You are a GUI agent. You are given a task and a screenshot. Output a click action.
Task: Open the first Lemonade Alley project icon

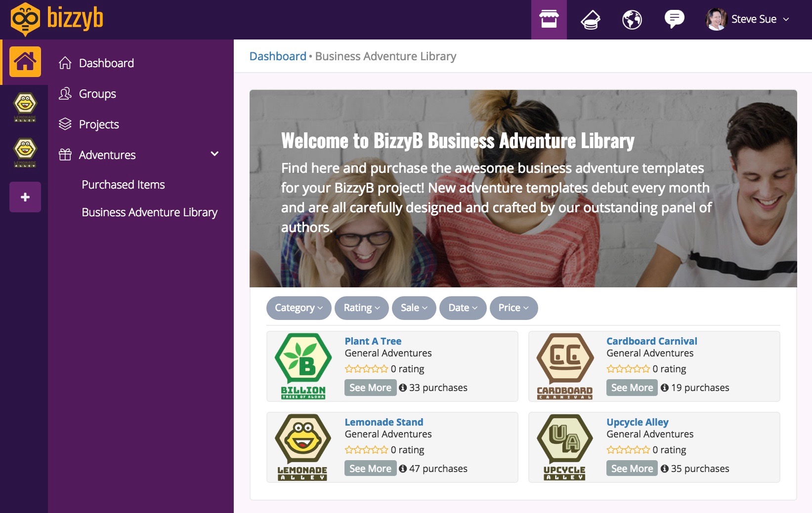(25, 108)
